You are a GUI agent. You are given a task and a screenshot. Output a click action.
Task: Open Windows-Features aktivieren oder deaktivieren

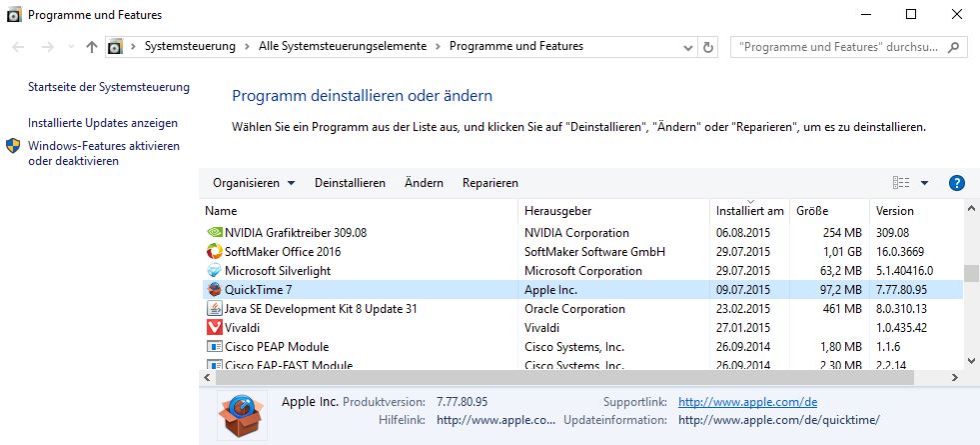[x=104, y=153]
